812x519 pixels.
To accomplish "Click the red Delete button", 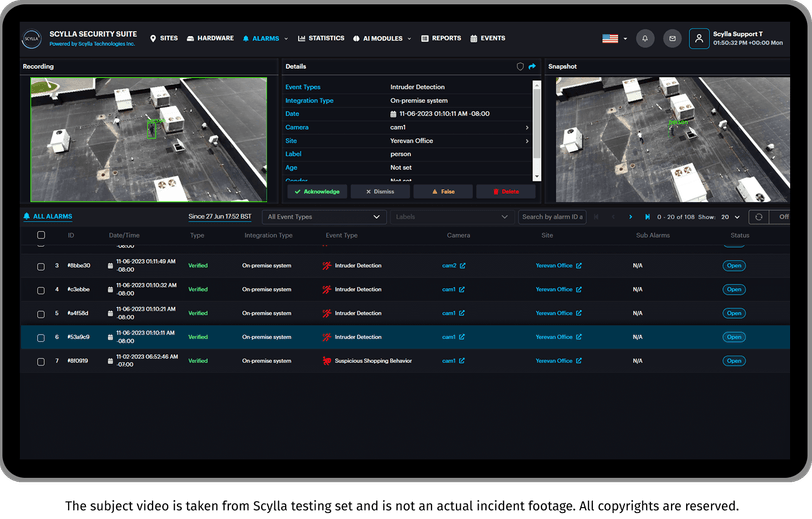I will (506, 192).
